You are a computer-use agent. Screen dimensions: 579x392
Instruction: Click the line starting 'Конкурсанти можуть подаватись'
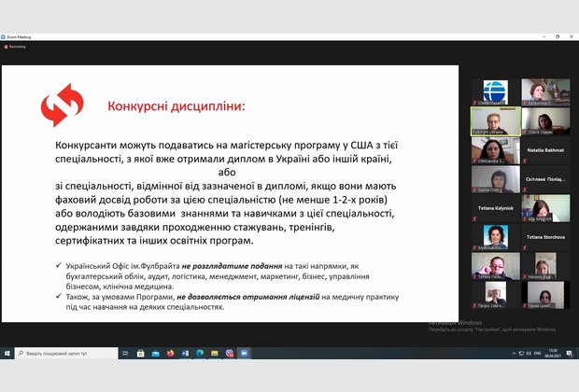(x=226, y=145)
